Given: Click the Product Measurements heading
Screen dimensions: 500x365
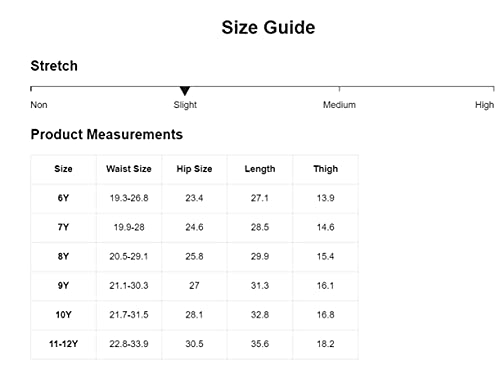Looking at the screenshot, I should tap(107, 134).
